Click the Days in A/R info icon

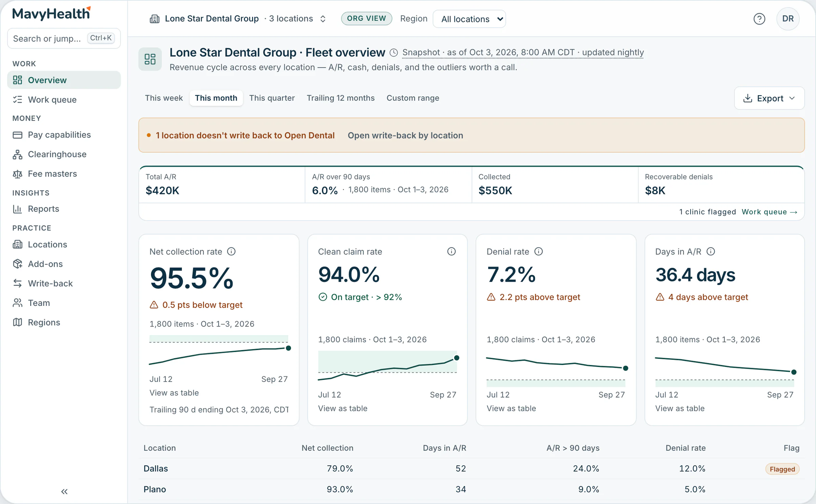pyautogui.click(x=711, y=251)
